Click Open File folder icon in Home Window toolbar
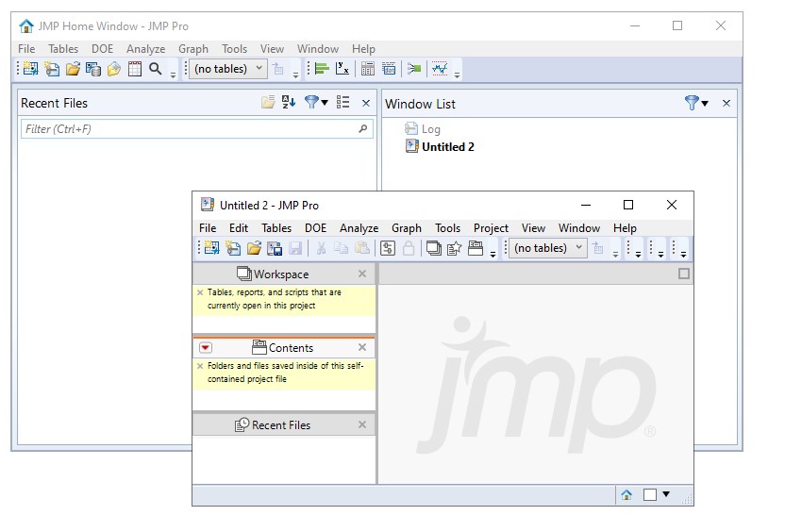 pyautogui.click(x=73, y=69)
